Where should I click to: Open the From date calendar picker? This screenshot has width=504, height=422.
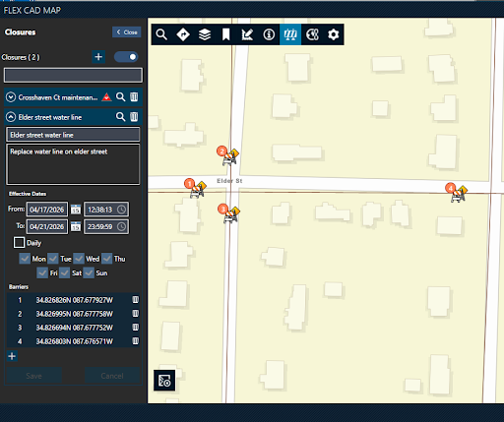76,209
